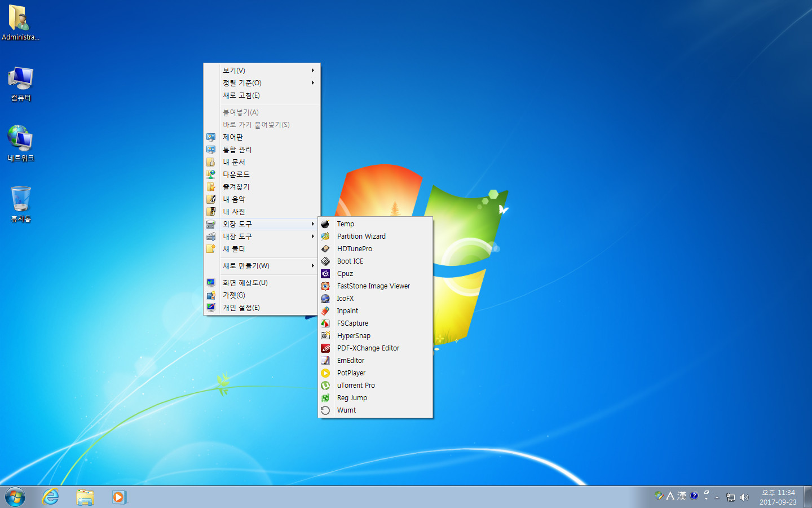Open Windows Explorer from taskbar
812x508 pixels.
[85, 497]
